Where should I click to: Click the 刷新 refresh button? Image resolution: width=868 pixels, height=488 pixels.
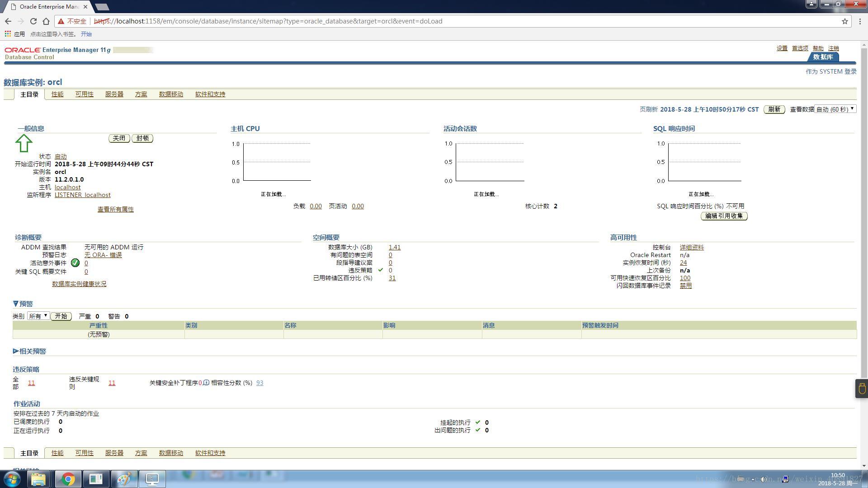pyautogui.click(x=774, y=109)
